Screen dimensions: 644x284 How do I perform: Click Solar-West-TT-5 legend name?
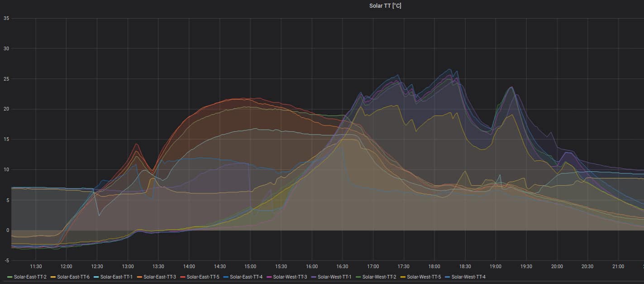click(423, 277)
